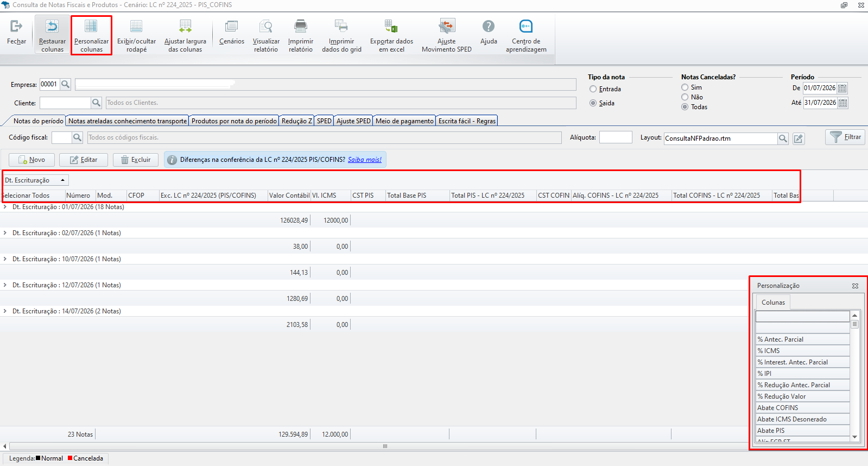Switch to Notas do período tab

(x=38, y=121)
